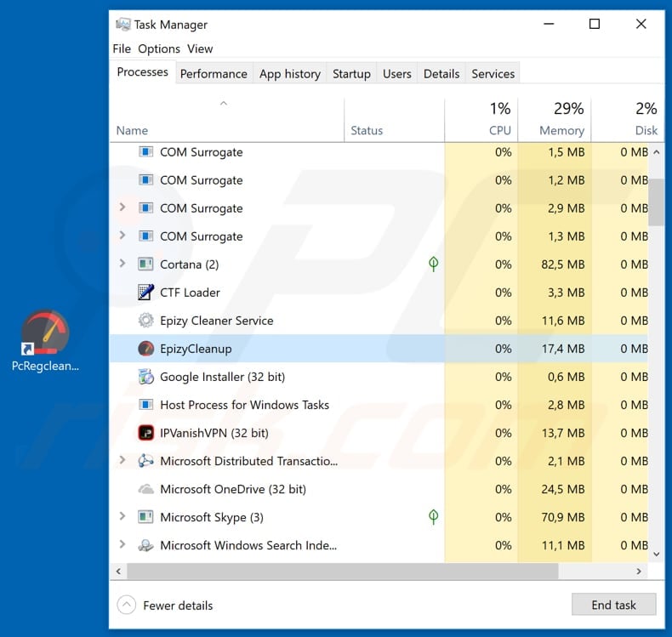Screen dimensions: 672x637
Task: Click the Google Installer process icon
Action: (145, 377)
